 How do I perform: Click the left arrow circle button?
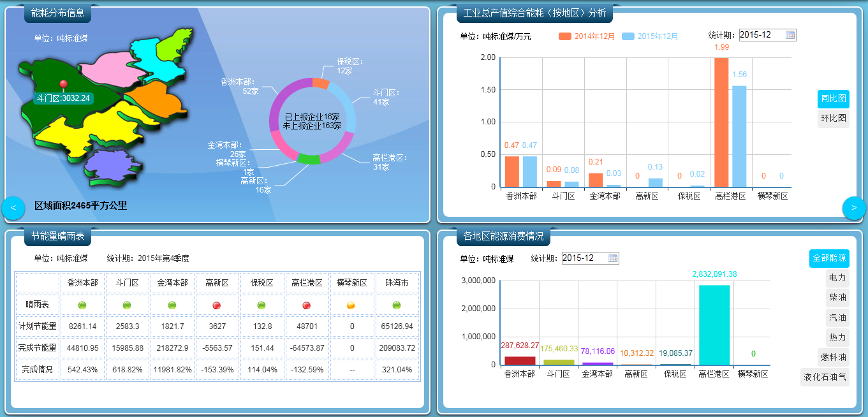[13, 208]
